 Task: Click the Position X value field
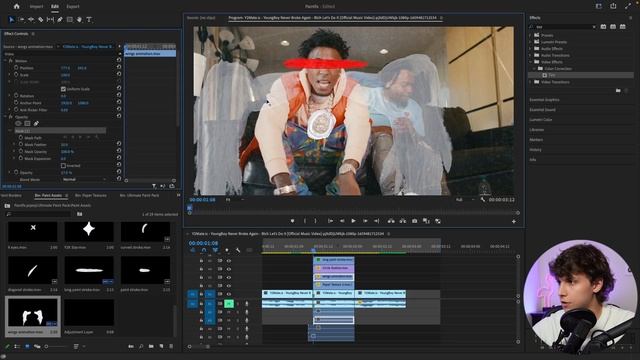(x=65, y=68)
